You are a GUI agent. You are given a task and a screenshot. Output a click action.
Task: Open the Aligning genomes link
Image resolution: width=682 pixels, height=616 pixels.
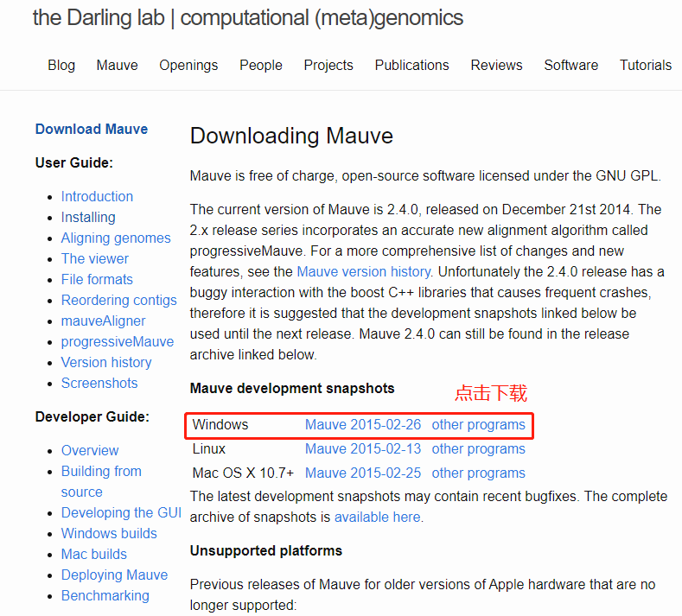tap(116, 238)
